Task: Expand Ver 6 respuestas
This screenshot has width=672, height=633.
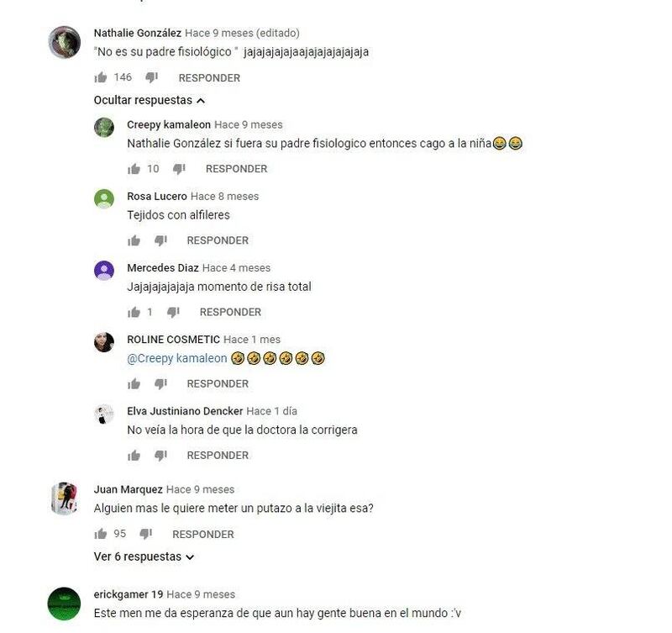Action: (144, 557)
